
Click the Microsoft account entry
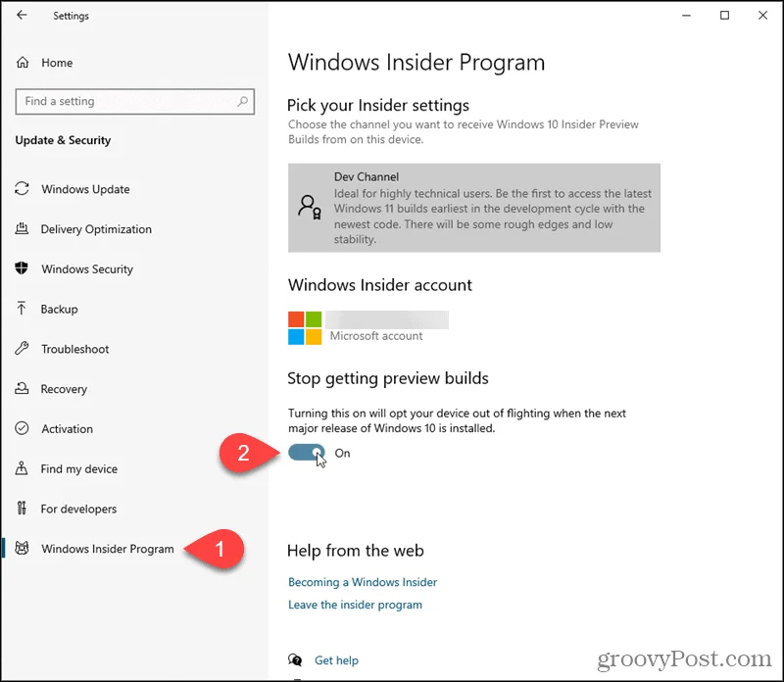coord(368,328)
